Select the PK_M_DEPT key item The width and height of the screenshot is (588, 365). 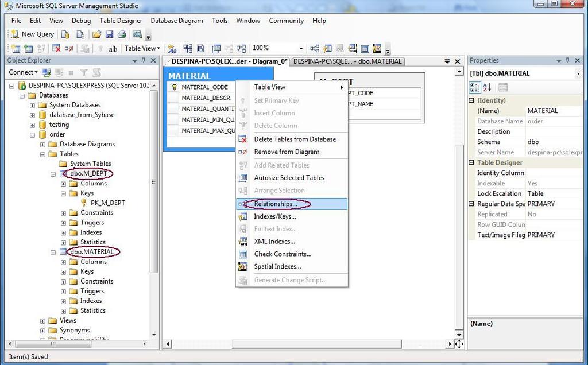tap(107, 203)
